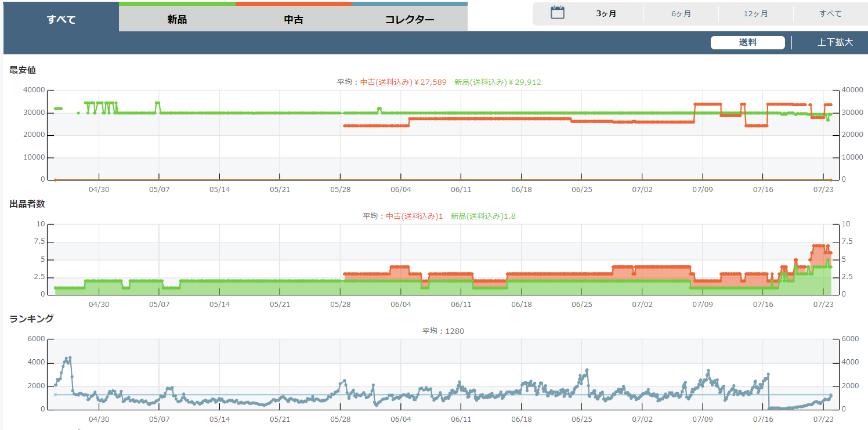The width and height of the screenshot is (868, 430).
Task: Select the すべて condition tab on left
Action: click(x=61, y=20)
